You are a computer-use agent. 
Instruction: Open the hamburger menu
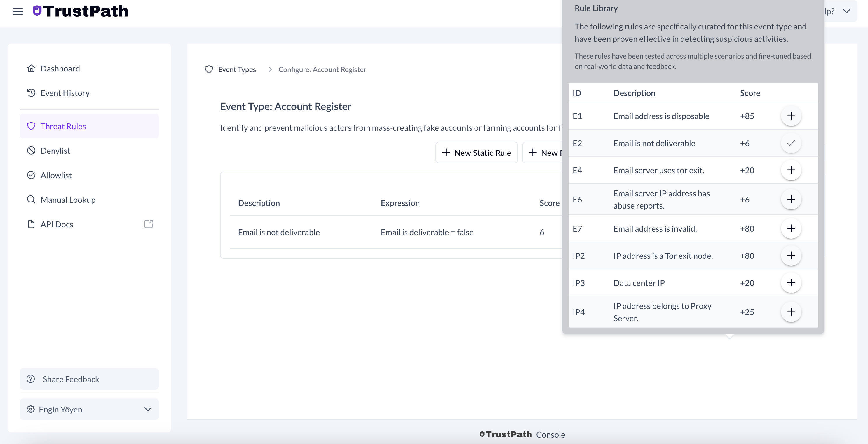[x=18, y=11]
